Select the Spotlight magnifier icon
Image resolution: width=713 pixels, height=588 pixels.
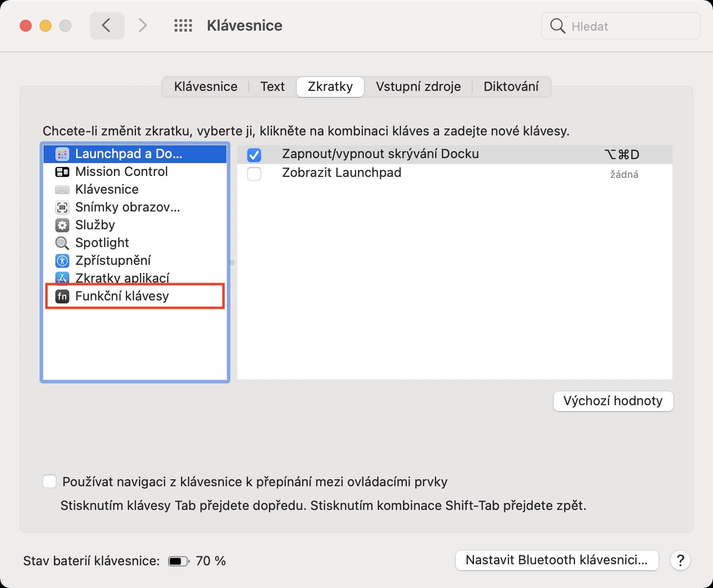(x=62, y=243)
